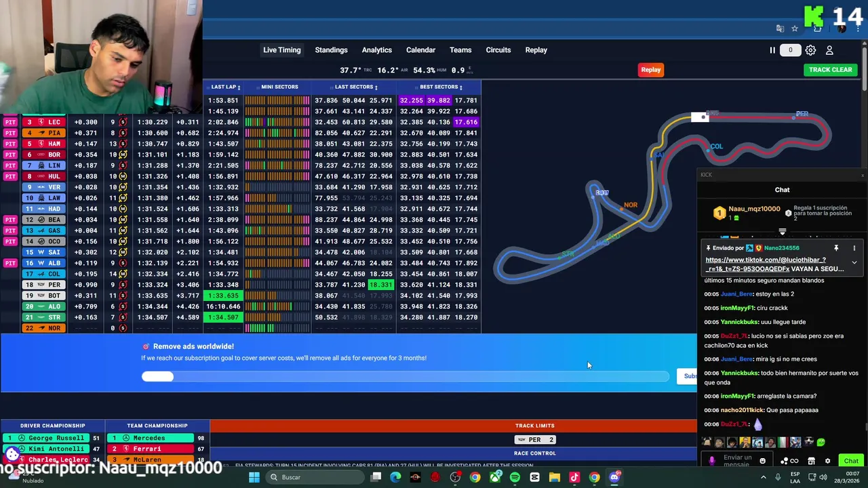Viewport: 868px width, 488px height.
Task: Click the PIT label beside LEC
Action: 9,122
